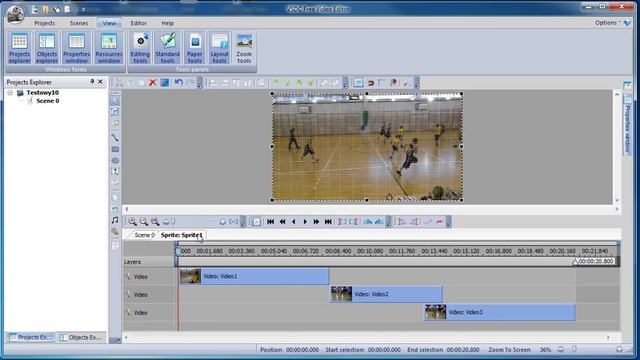The image size is (640, 360).
Task: Click the red magnet snap icon
Action: [371, 83]
